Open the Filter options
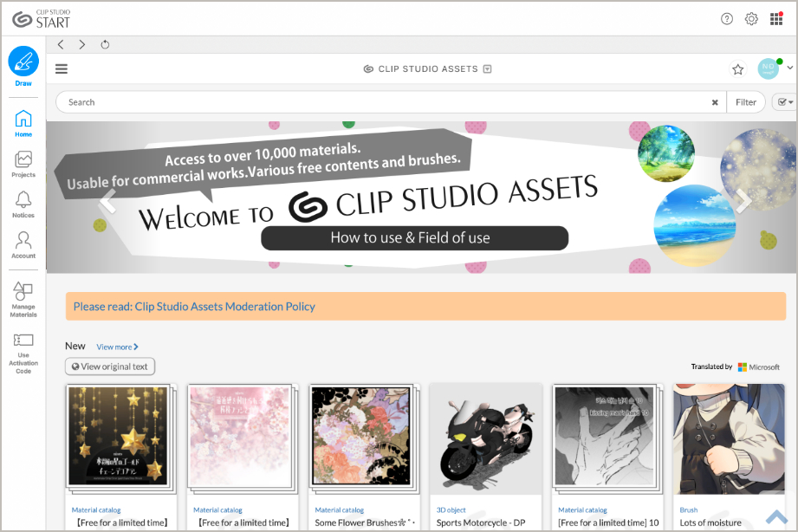The image size is (798, 532). coord(746,102)
